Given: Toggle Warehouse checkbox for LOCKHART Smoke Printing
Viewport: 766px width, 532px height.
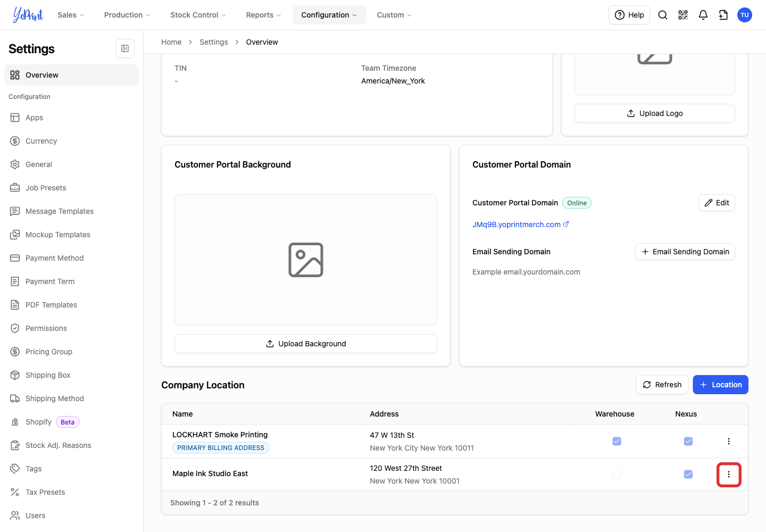Looking at the screenshot, I should click(617, 441).
